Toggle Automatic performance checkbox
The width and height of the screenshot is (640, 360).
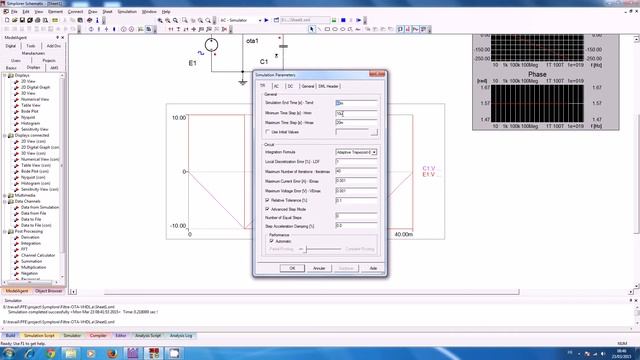[x=271, y=241]
